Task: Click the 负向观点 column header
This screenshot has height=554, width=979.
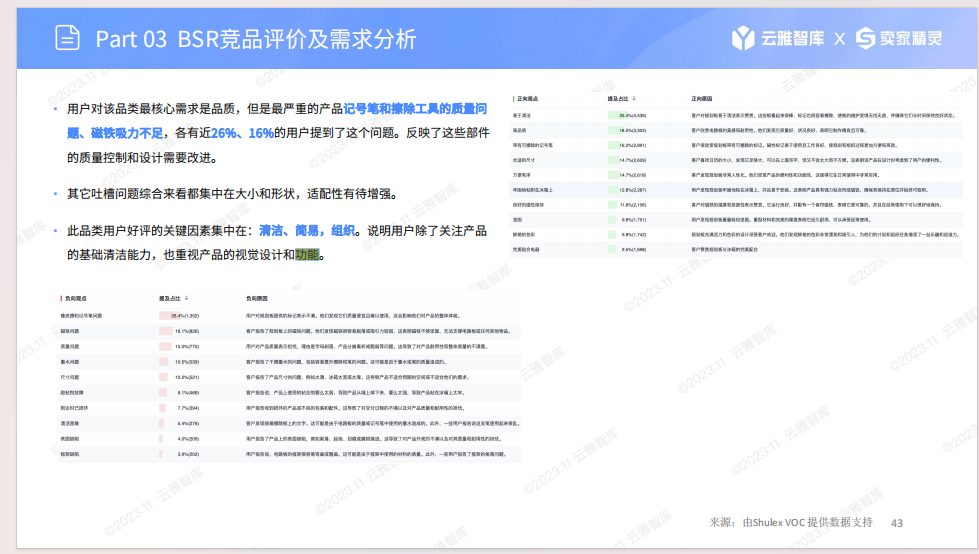Action: point(75,299)
